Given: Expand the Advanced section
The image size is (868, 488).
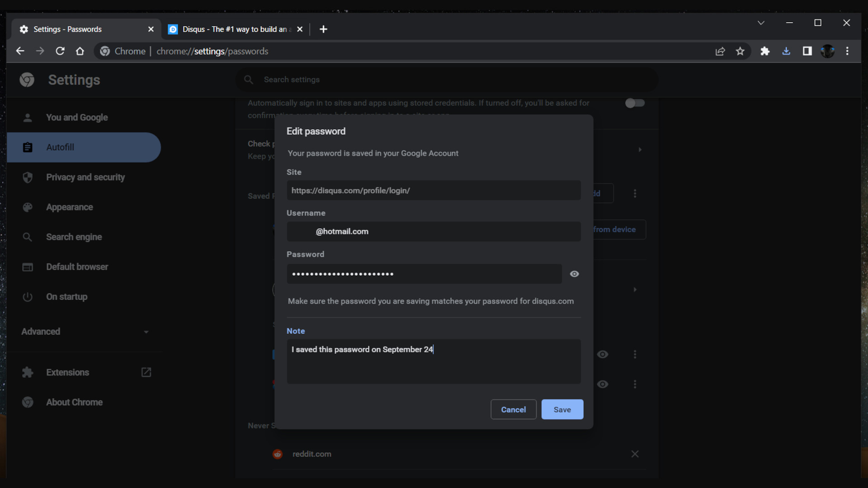Looking at the screenshot, I should point(84,332).
